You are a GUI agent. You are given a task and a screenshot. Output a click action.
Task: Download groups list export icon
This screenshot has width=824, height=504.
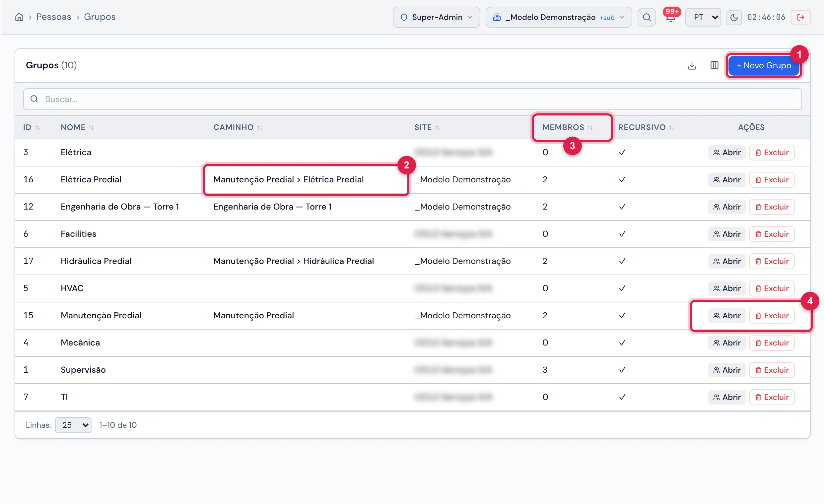692,65
